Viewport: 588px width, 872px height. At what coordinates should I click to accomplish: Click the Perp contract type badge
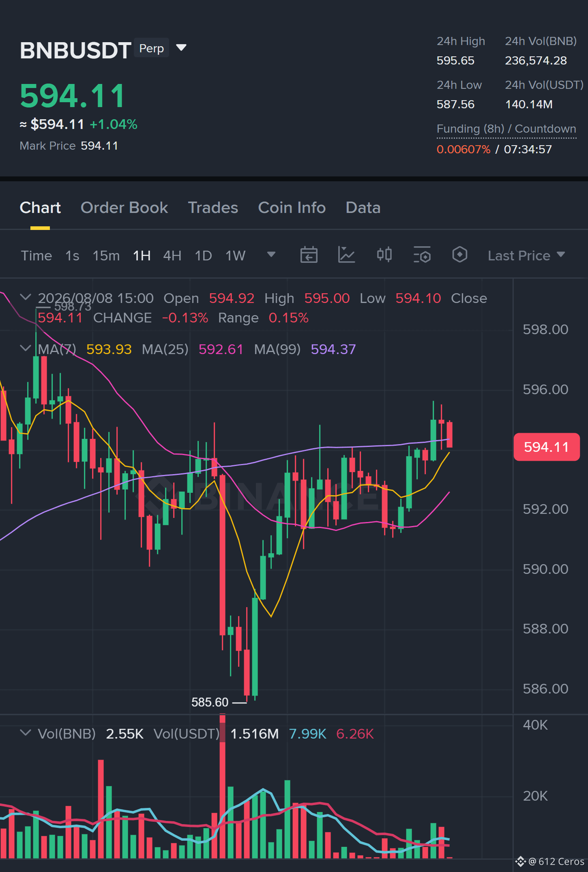(151, 48)
